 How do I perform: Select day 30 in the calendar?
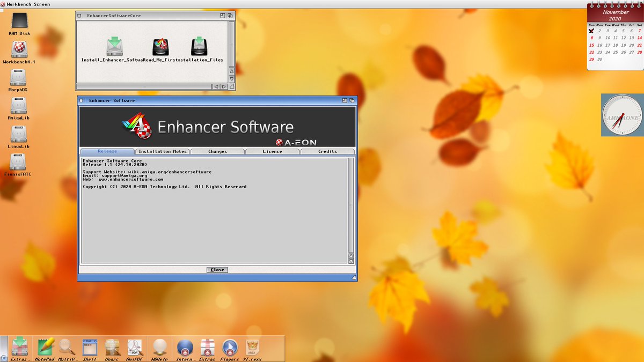pos(599,59)
